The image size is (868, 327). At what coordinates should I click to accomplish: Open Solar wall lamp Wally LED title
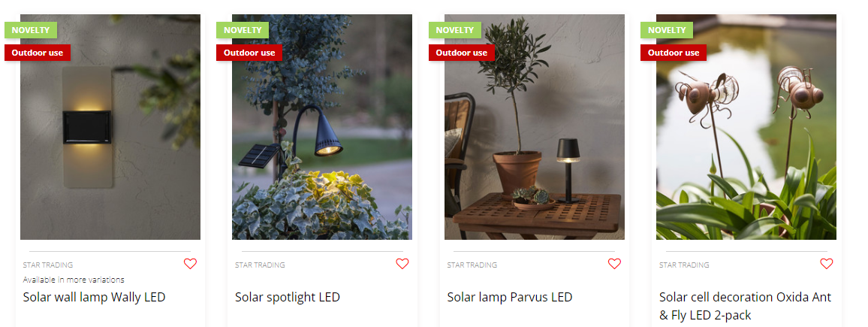[94, 297]
